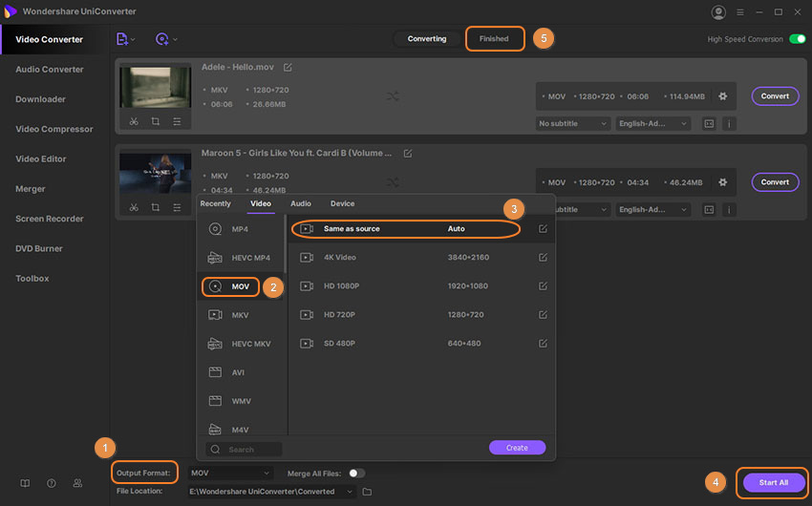Toggle Merge All Files switch
This screenshot has width=812, height=506.
(356, 473)
